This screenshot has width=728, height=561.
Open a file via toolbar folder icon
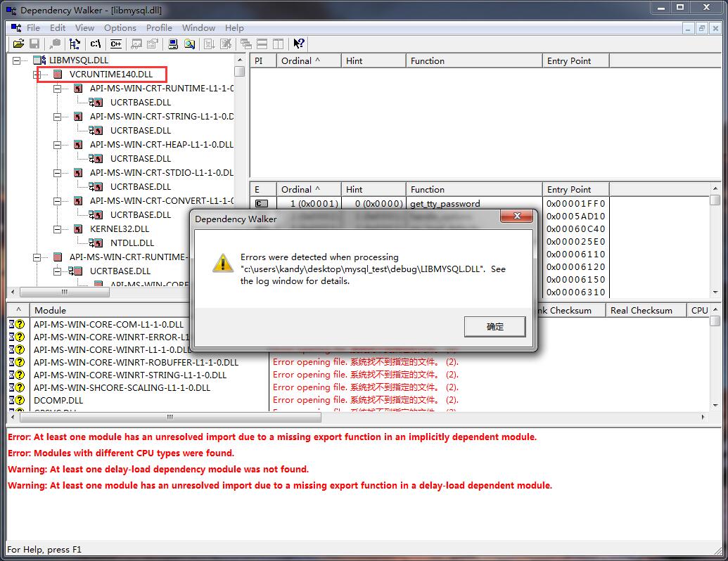click(x=18, y=44)
